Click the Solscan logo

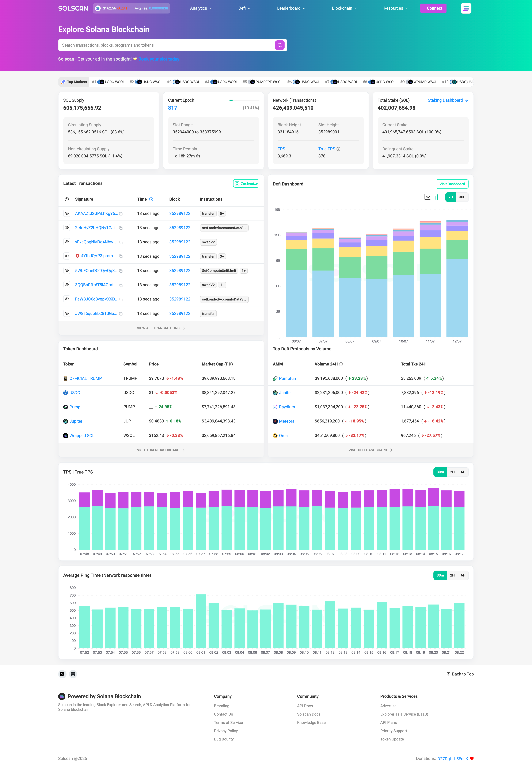point(73,8)
